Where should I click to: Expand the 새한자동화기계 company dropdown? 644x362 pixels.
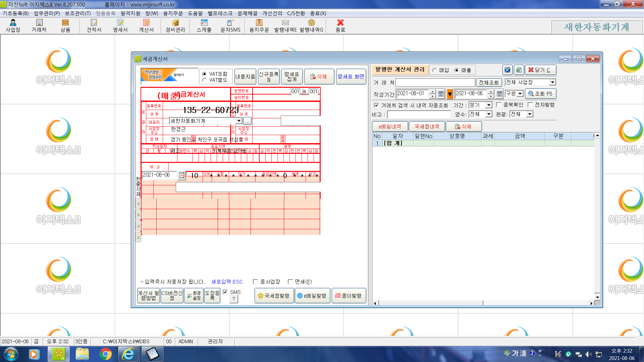pyautogui.click(x=239, y=121)
